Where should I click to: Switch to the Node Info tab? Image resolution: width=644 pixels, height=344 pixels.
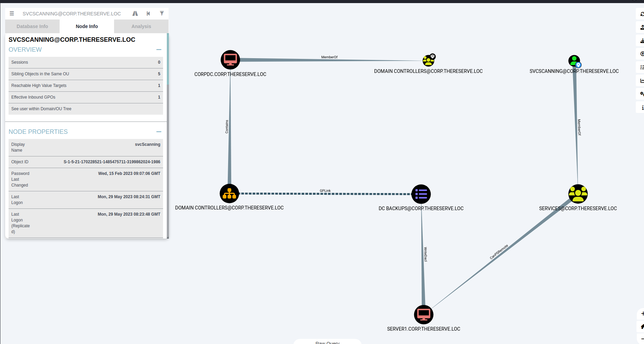[87, 26]
